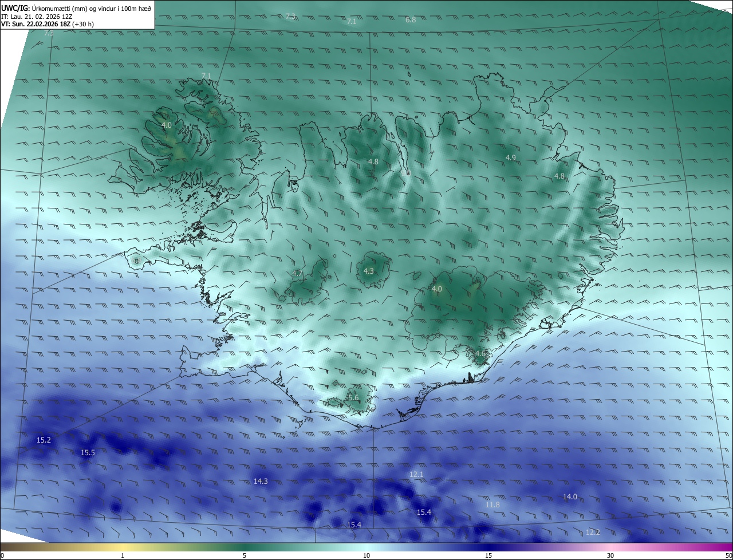Click the 5.6 value label on Mýrdalsjökull glacier
The height and width of the screenshot is (560, 733).
tap(353, 398)
